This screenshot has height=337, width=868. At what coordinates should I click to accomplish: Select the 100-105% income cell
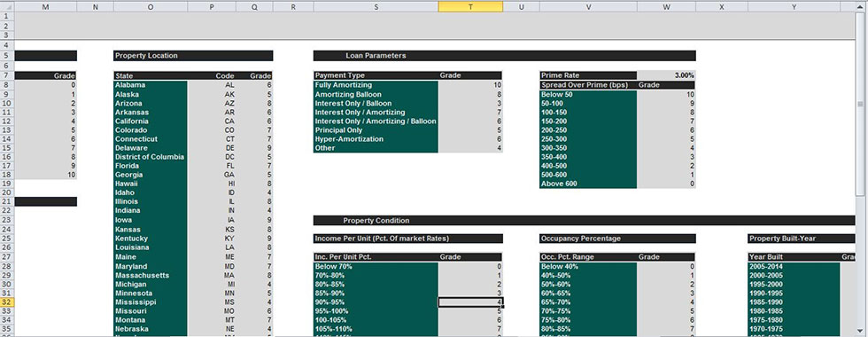pos(376,320)
